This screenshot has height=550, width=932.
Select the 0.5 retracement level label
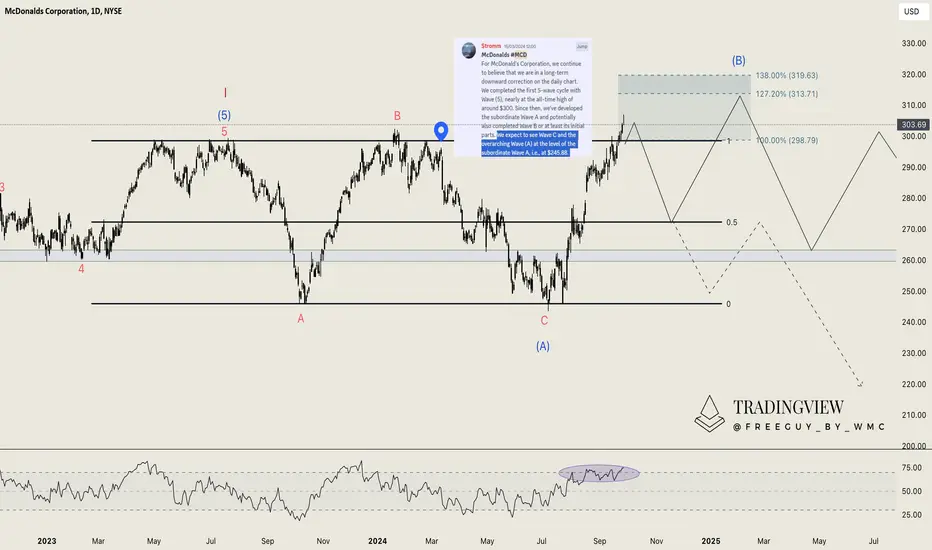coord(731,222)
